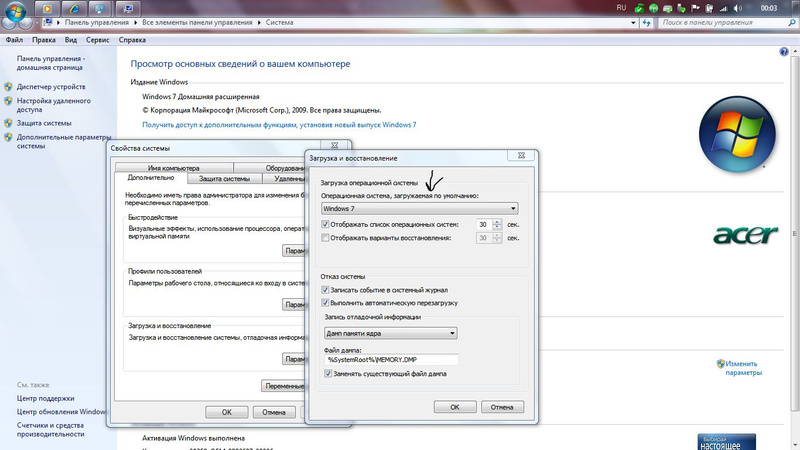The image size is (800, 450).
Task: Open the Вид menu
Action: [x=71, y=40]
